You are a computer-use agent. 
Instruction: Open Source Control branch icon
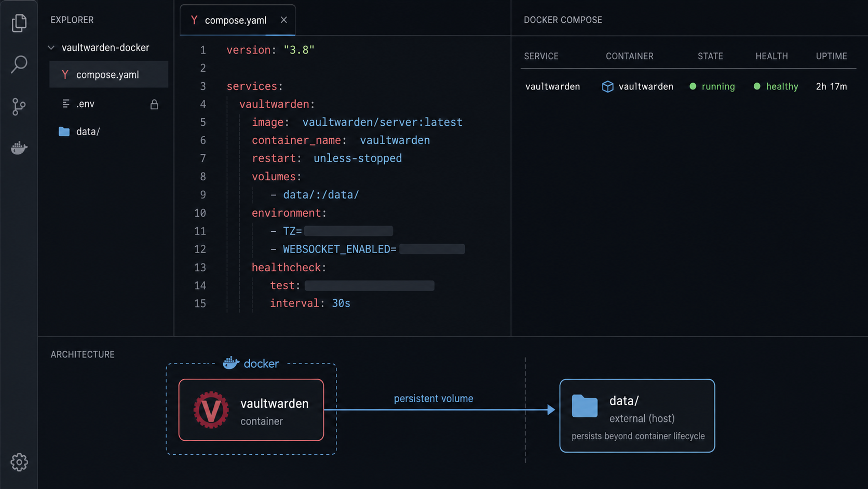[19, 107]
